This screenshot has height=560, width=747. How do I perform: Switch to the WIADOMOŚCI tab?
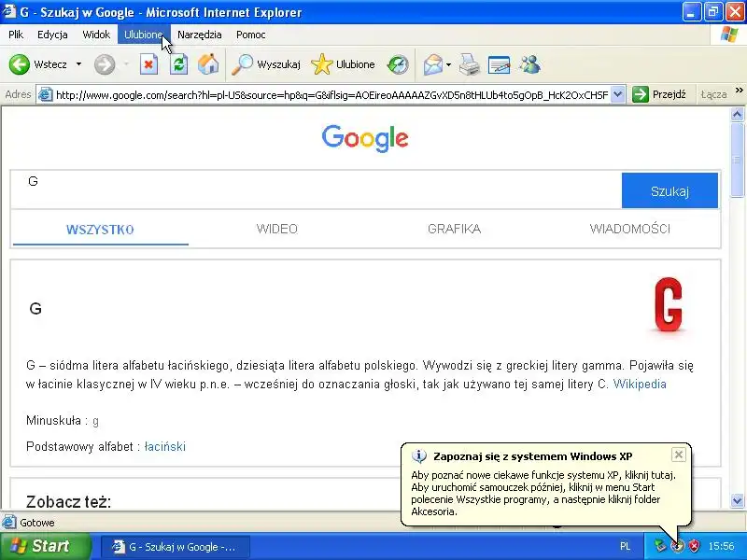(629, 229)
